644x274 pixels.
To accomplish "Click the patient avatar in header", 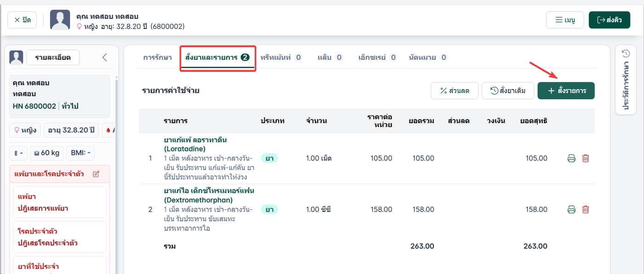I will point(60,20).
